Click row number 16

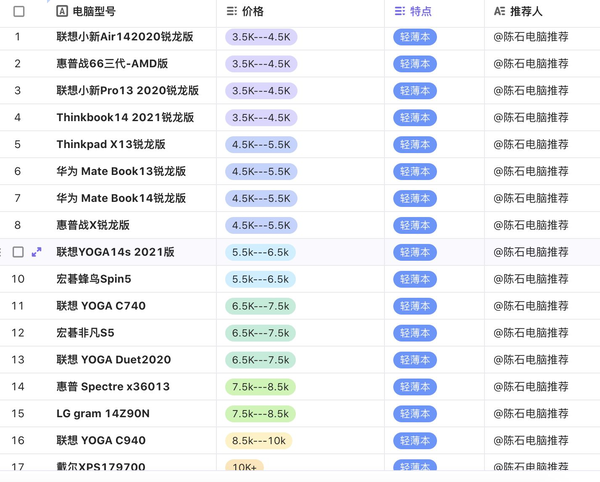coord(18,441)
